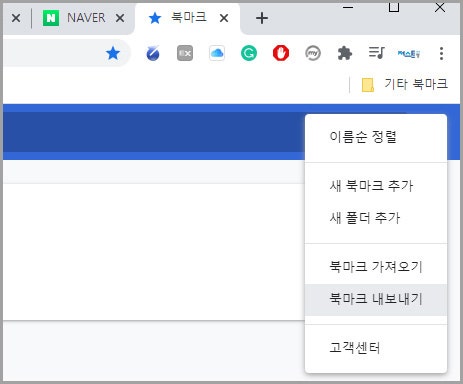Open the blue swirl extension icon
Screen dimensions: 463x384
153,53
